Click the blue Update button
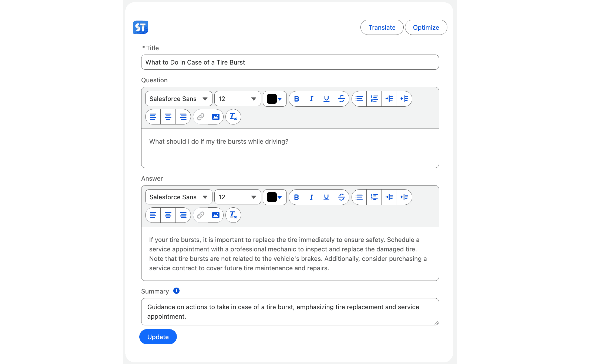The image size is (594, 364). (x=158, y=337)
